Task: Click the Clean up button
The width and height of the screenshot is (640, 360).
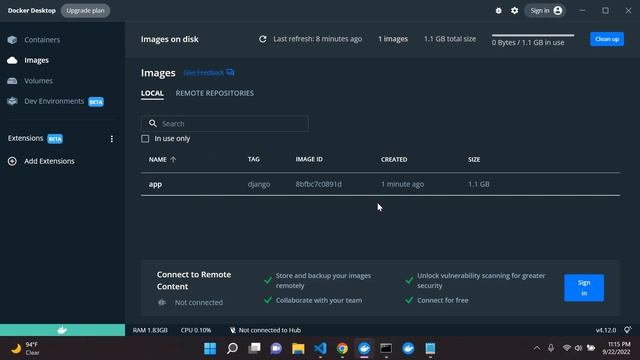Action: [x=607, y=39]
